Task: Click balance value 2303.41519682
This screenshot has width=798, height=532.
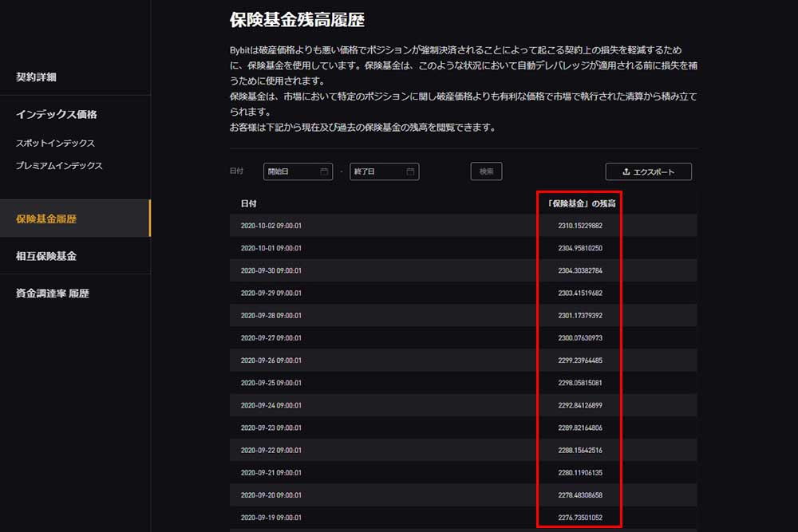Action: tap(580, 293)
